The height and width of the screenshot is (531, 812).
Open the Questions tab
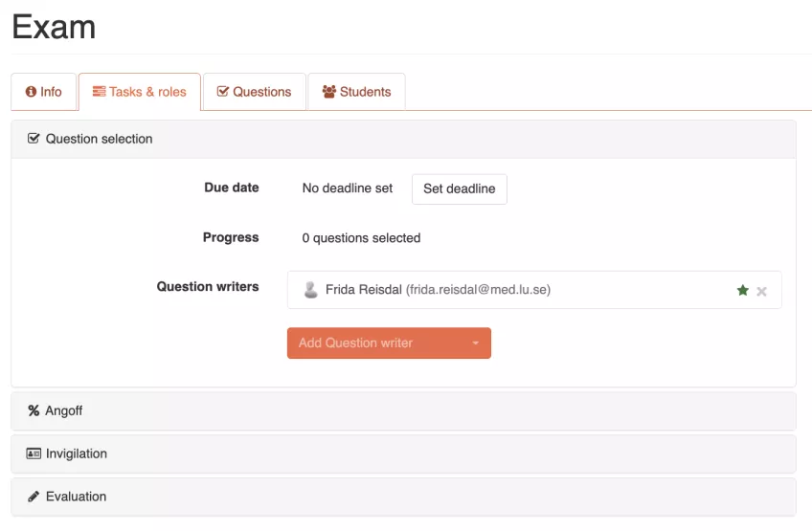click(x=255, y=92)
